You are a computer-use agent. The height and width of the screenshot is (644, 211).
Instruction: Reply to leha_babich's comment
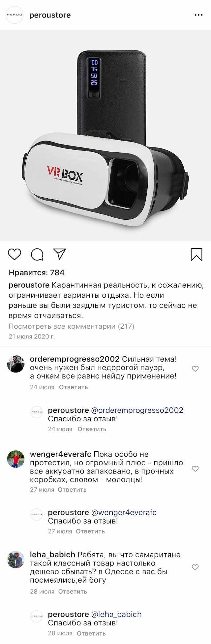(x=73, y=592)
